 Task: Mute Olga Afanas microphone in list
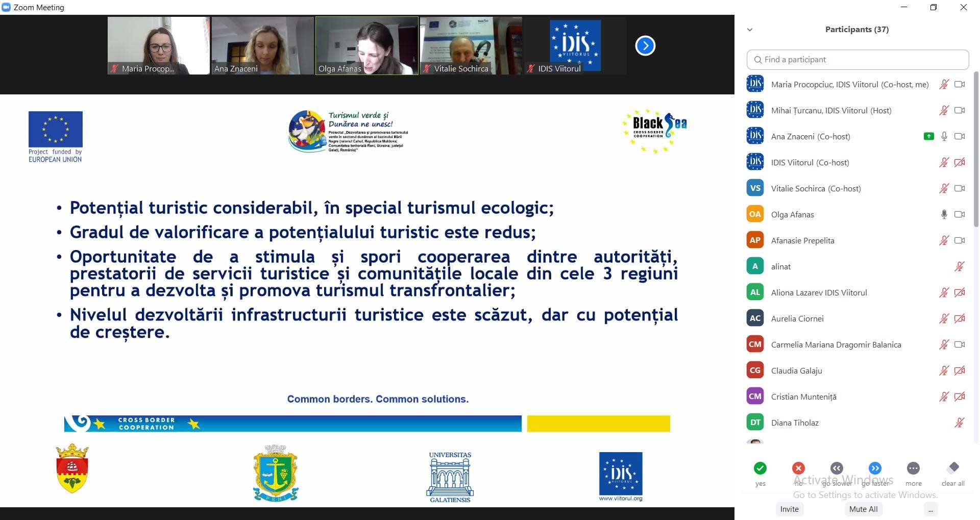pos(944,215)
